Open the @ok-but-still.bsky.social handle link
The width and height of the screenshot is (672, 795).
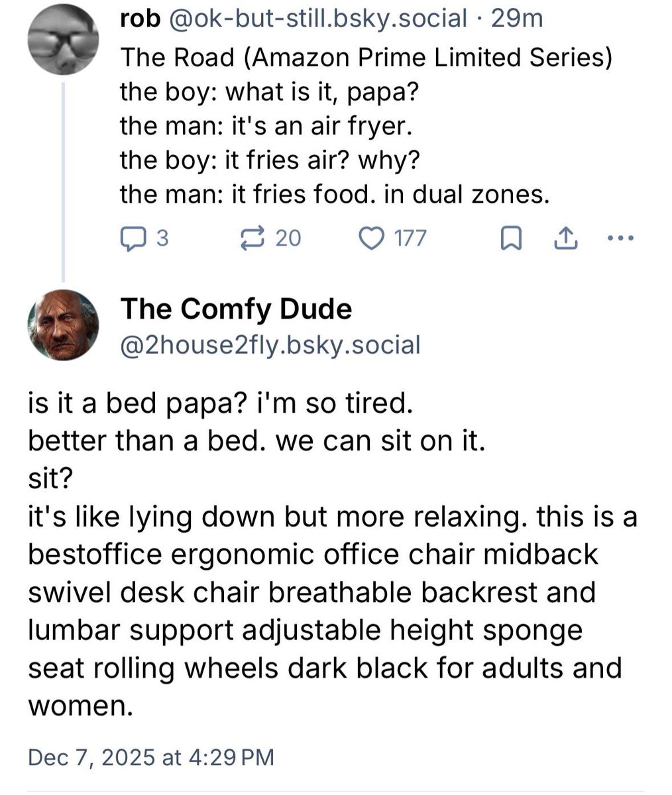coord(318,19)
